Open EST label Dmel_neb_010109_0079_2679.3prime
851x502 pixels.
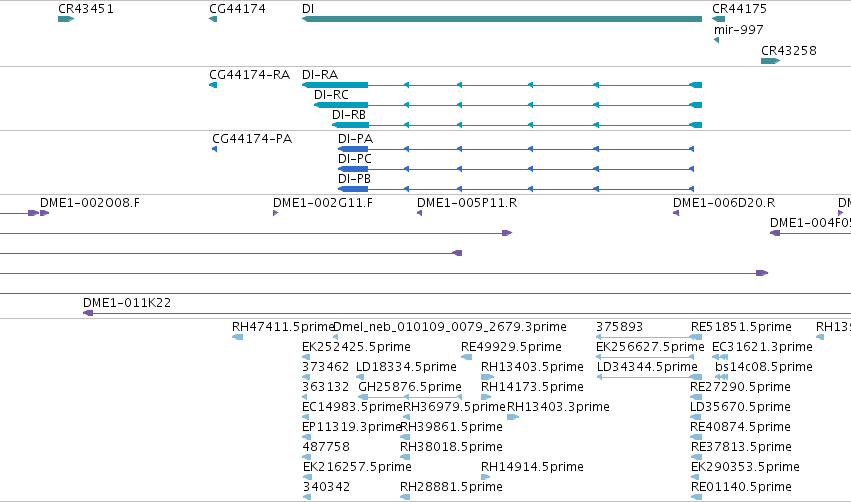click(450, 327)
